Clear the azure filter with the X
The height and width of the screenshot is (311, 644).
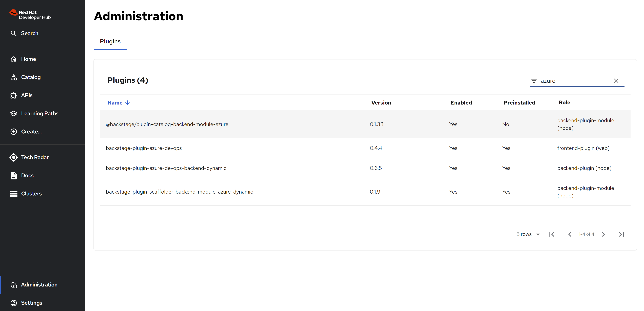[616, 81]
